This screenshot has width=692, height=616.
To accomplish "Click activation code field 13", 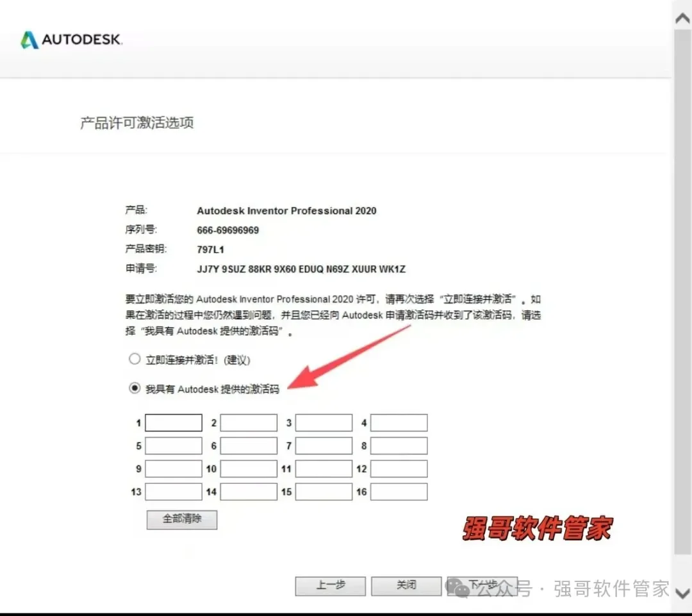I will (174, 492).
